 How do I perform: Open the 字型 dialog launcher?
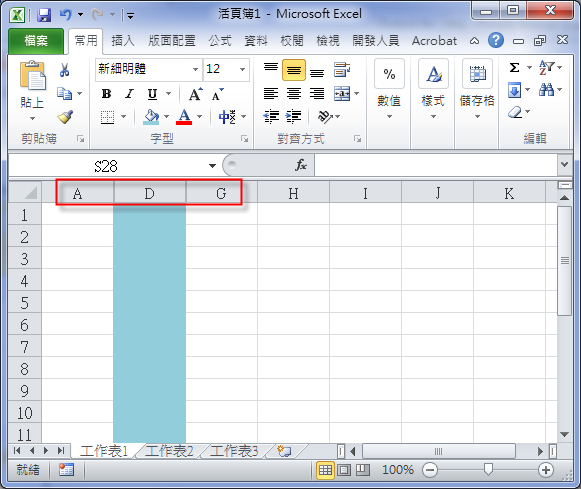click(245, 139)
